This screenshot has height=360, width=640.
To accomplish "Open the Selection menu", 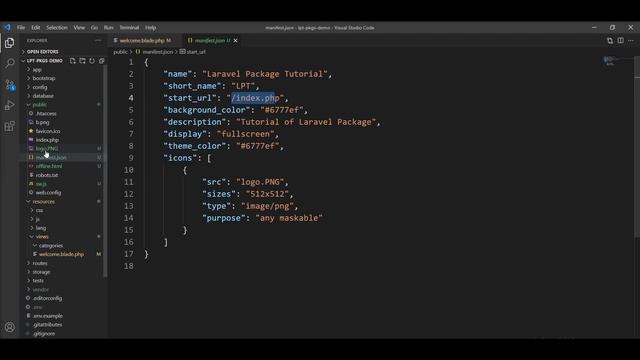I will tap(57, 28).
